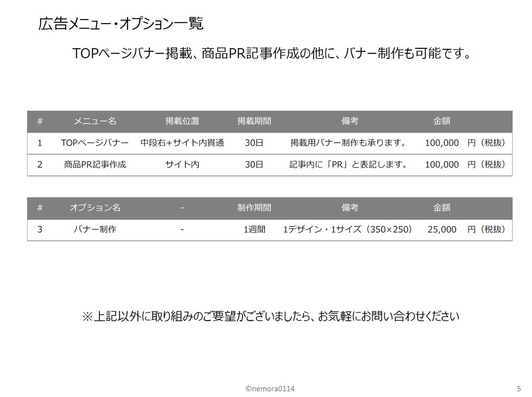Viewport: 532px width, 397px height.
Task: Click the メニュー名 column header
Action: pyautogui.click(x=95, y=121)
